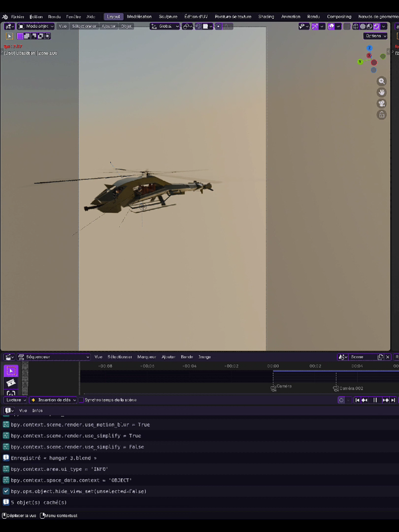399x532 pixels.
Task: Open the viewport Options dropdown
Action: [x=376, y=36]
